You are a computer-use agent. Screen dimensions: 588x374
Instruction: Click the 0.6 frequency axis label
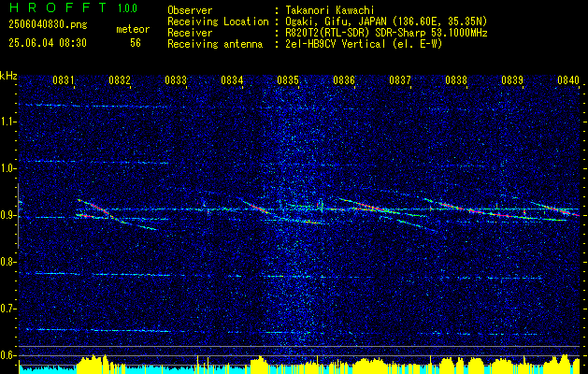point(7,355)
